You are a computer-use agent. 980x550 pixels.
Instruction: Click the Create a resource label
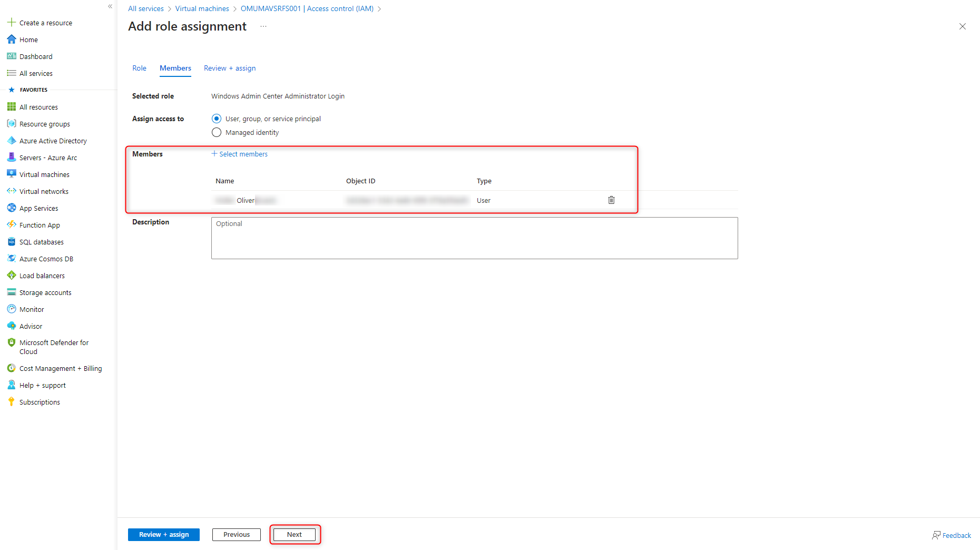pyautogui.click(x=46, y=23)
